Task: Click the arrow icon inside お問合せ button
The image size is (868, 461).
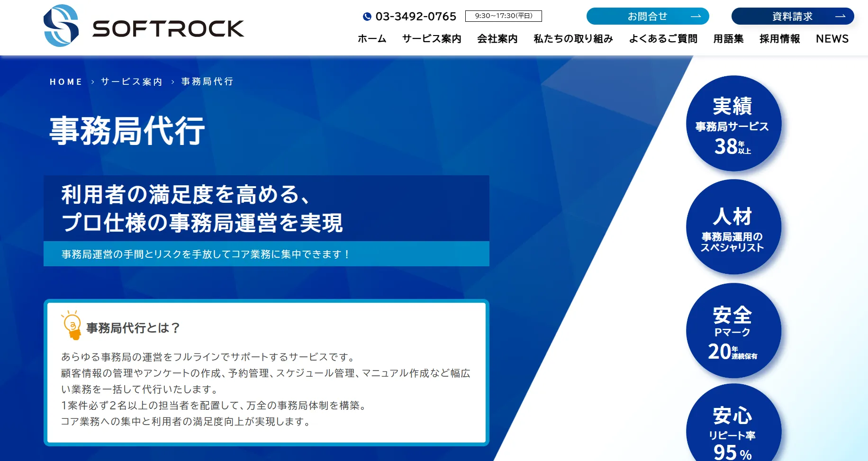Action: pyautogui.click(x=696, y=17)
